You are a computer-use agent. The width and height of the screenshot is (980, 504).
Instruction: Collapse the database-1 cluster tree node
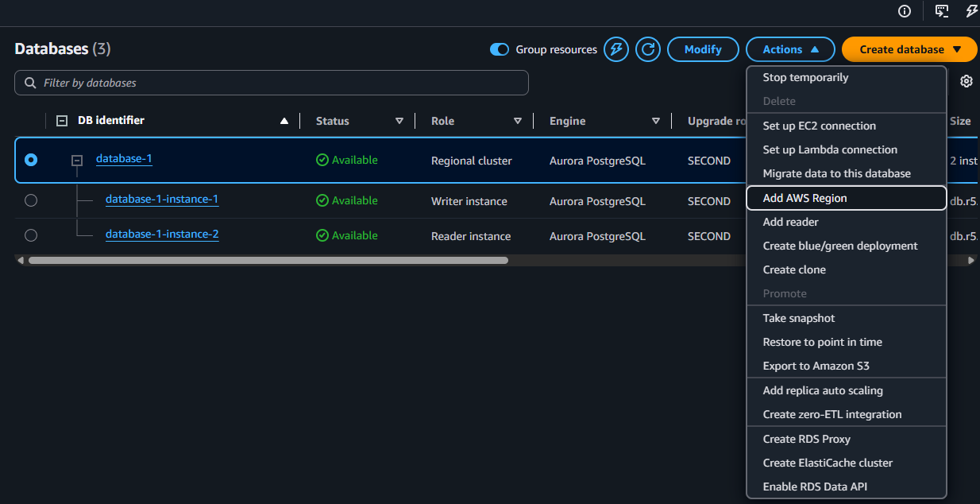(77, 161)
